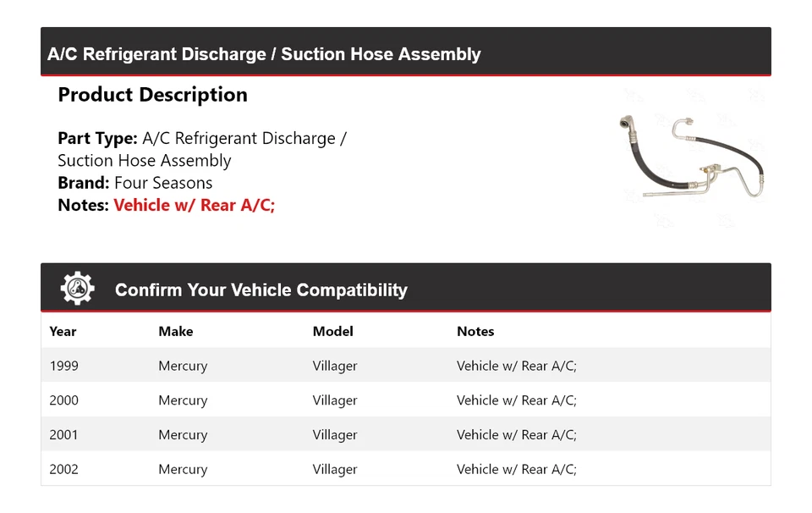
Task: Select the 2002 year cell
Action: pyautogui.click(x=63, y=469)
